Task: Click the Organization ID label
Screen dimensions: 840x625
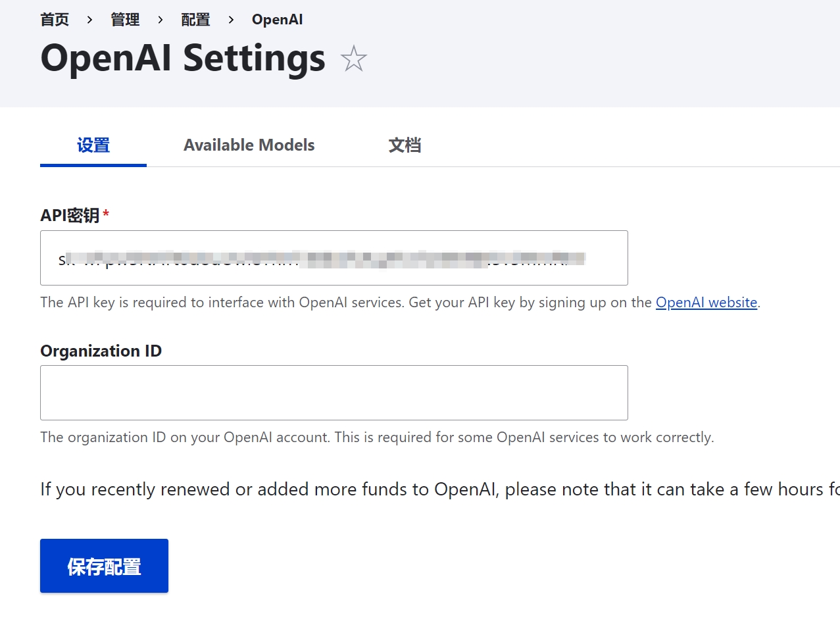Action: pyautogui.click(x=101, y=351)
